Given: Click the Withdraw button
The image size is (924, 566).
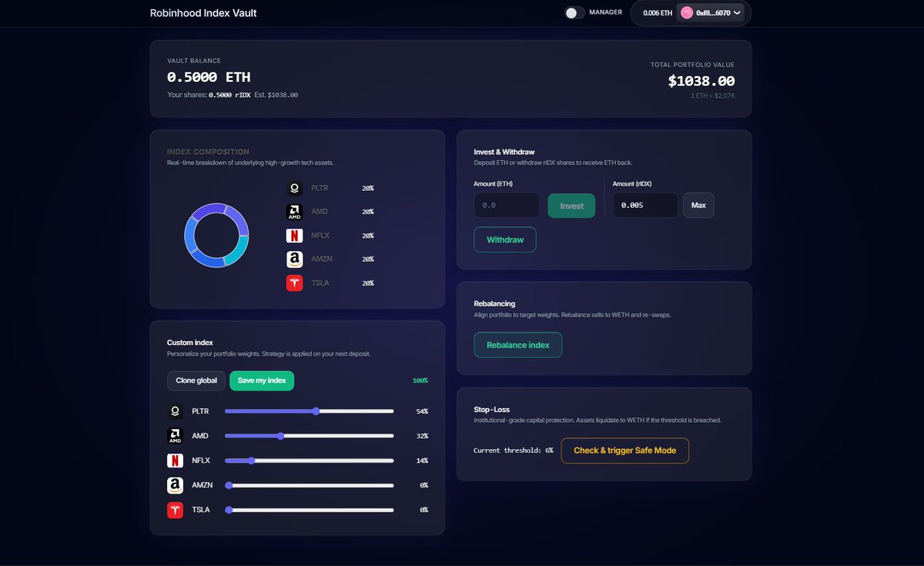Looking at the screenshot, I should pyautogui.click(x=505, y=239).
